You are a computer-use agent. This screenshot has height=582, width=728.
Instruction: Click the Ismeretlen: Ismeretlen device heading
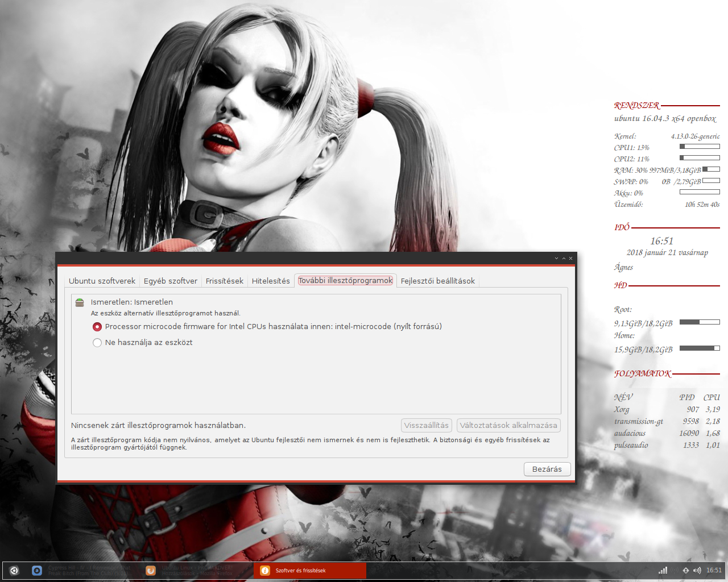pyautogui.click(x=132, y=302)
